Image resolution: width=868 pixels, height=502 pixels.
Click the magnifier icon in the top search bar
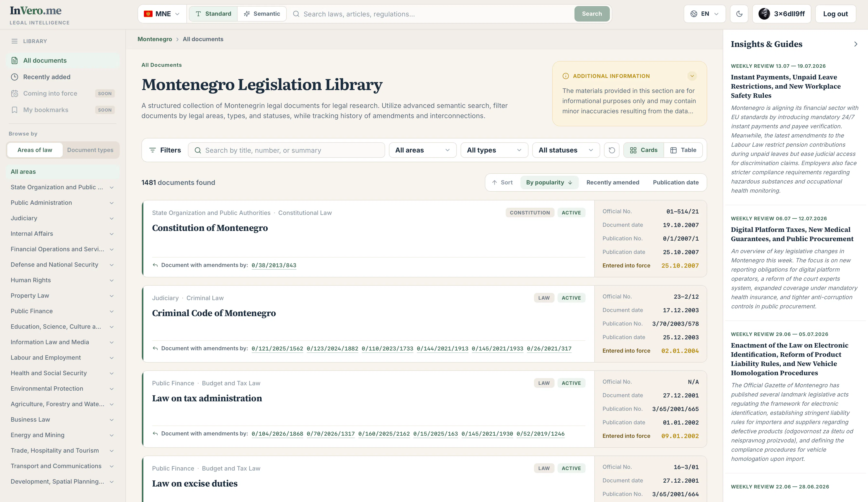point(296,14)
